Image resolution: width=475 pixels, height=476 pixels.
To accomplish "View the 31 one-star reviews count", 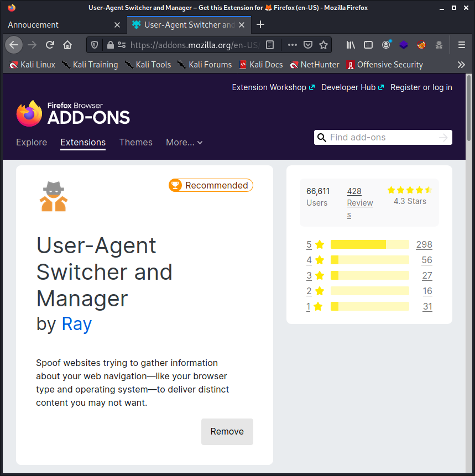I will (x=427, y=306).
